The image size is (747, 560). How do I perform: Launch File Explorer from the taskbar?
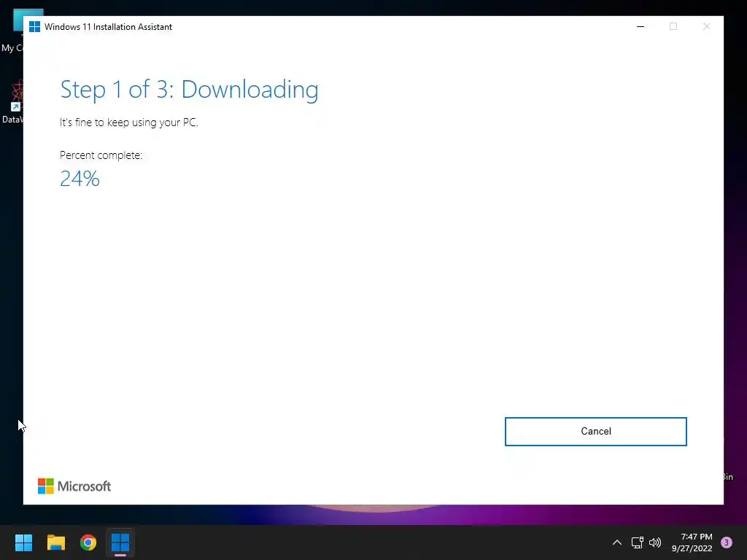[55, 542]
